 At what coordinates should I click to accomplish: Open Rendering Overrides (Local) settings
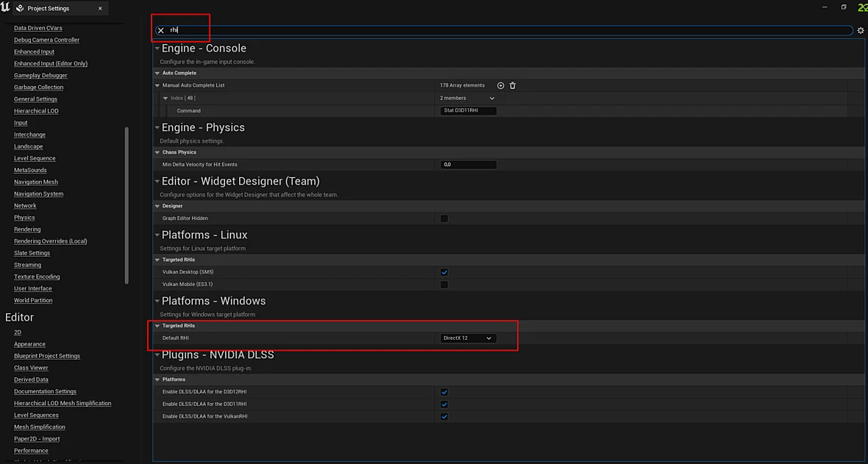coord(50,241)
